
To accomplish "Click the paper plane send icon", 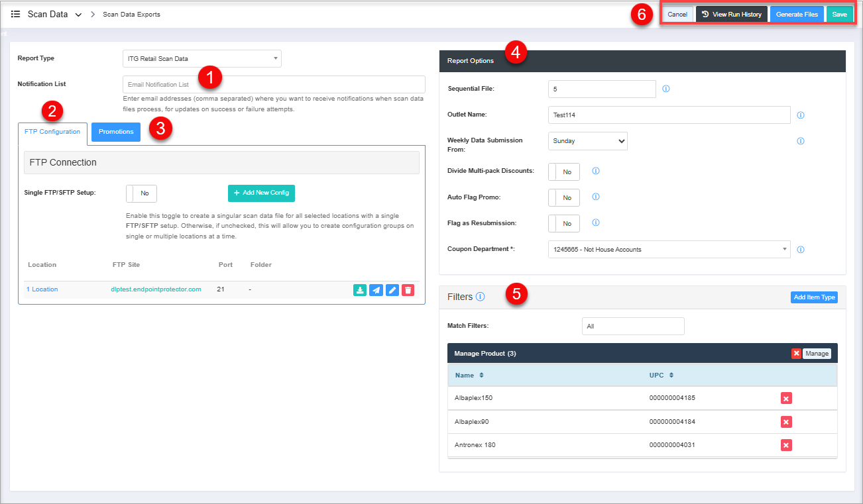I will 376,290.
